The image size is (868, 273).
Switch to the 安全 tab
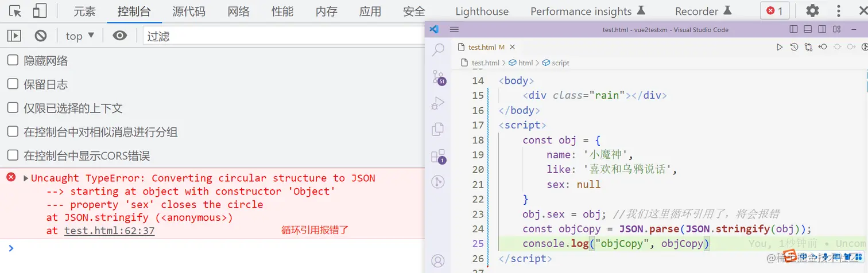pyautogui.click(x=414, y=11)
